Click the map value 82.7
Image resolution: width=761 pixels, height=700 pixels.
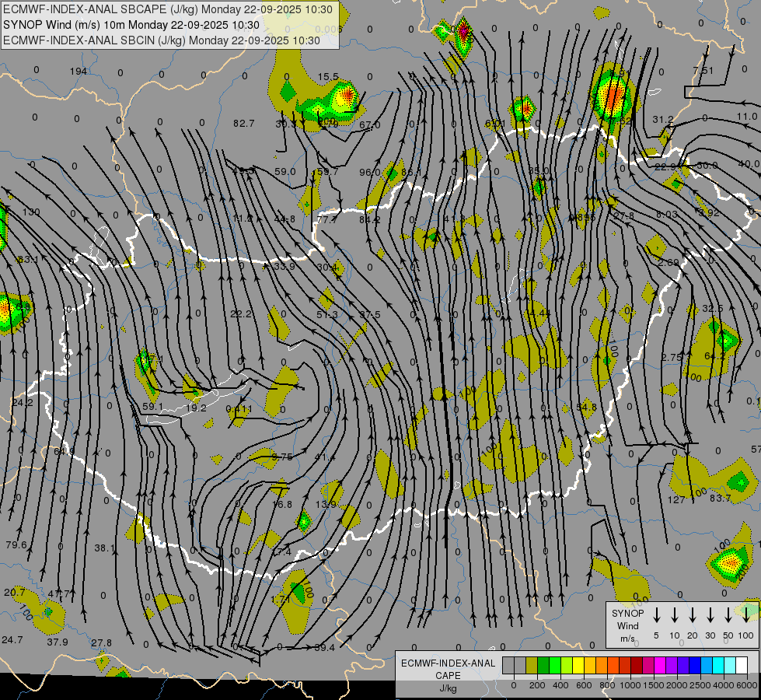click(243, 124)
